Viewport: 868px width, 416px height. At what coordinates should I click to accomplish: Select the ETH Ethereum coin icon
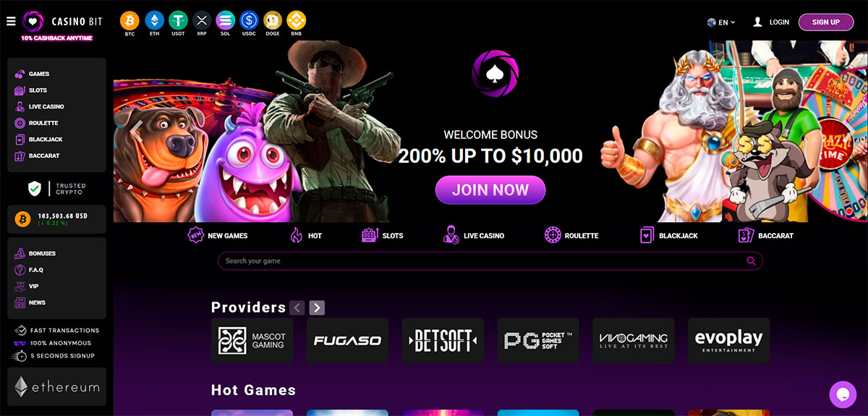click(154, 20)
